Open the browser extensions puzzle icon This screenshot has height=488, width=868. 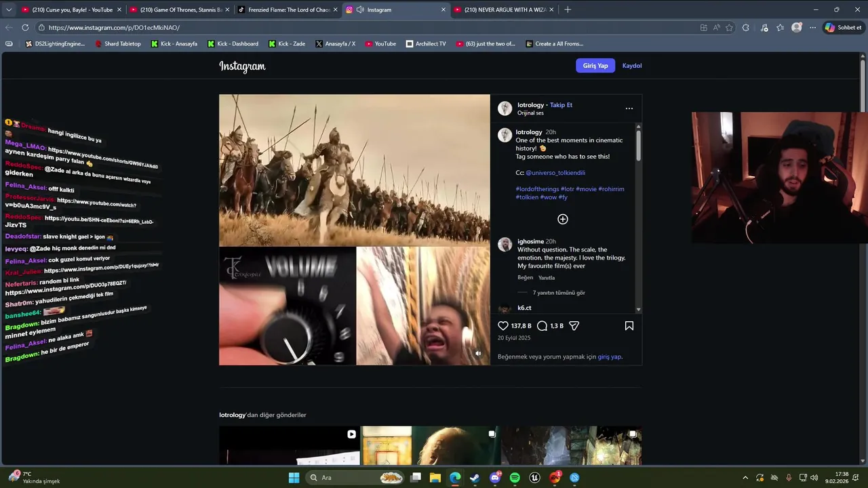pyautogui.click(x=746, y=28)
